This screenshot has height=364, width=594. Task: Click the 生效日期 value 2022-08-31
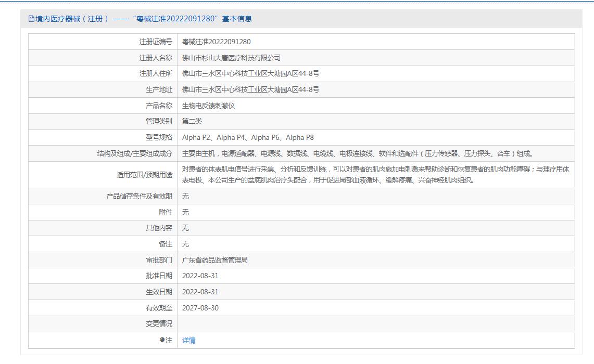click(200, 292)
